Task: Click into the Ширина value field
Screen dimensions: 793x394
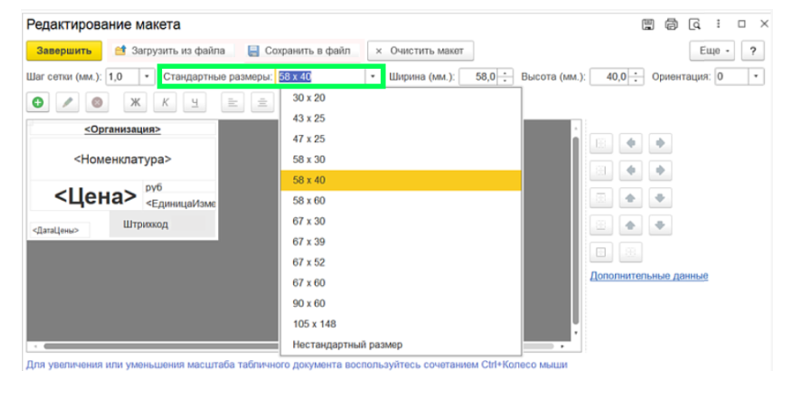Action: coord(479,77)
